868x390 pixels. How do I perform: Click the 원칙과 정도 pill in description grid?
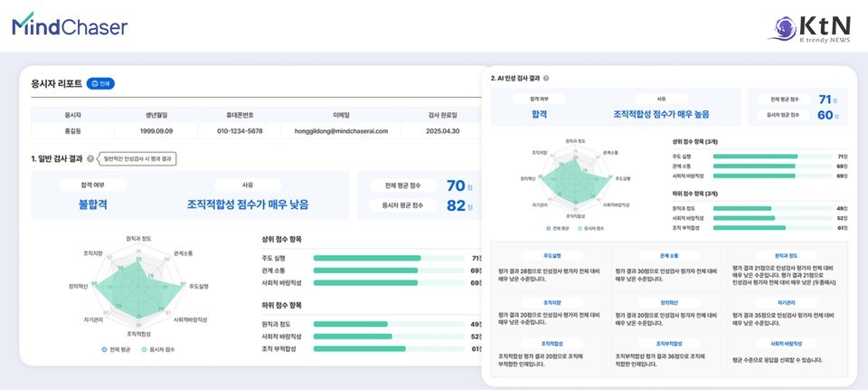[786, 256]
